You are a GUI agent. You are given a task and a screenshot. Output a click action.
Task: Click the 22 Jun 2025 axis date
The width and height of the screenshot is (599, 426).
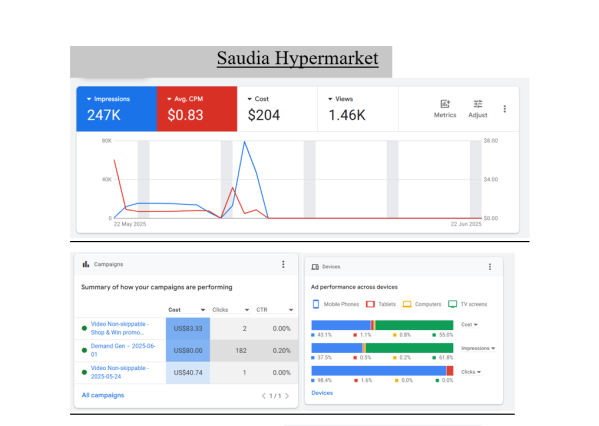click(466, 224)
